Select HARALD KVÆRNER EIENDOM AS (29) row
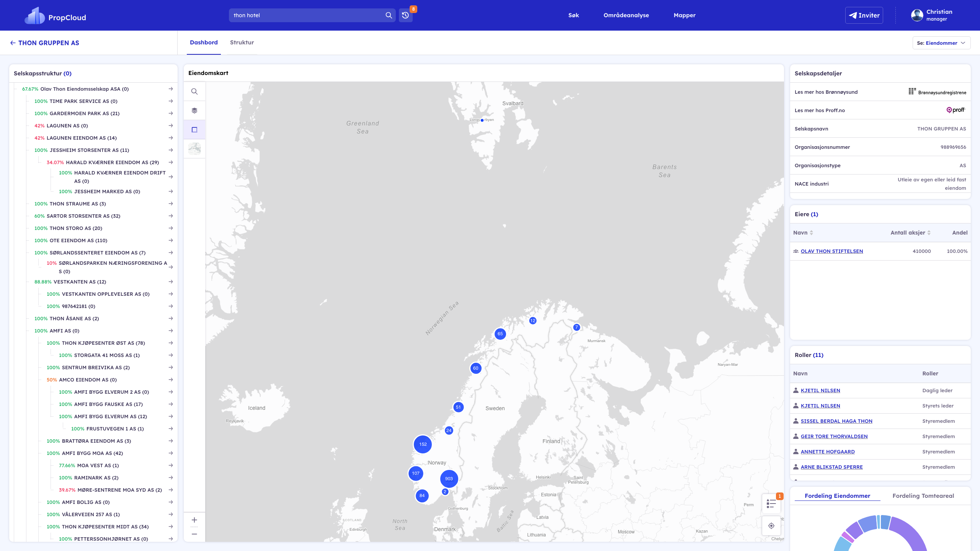The height and width of the screenshot is (551, 980). point(112,162)
